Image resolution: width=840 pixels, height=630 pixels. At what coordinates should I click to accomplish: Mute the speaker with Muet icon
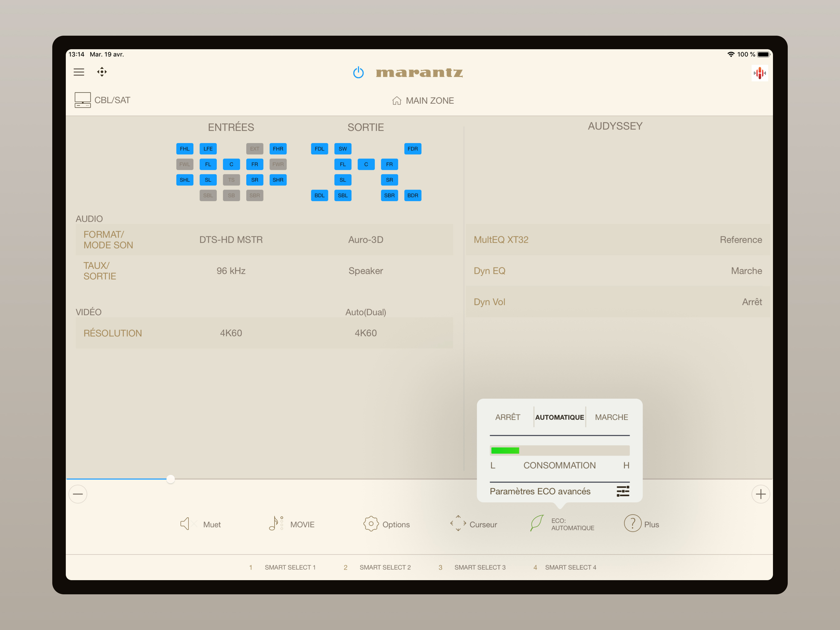click(185, 524)
